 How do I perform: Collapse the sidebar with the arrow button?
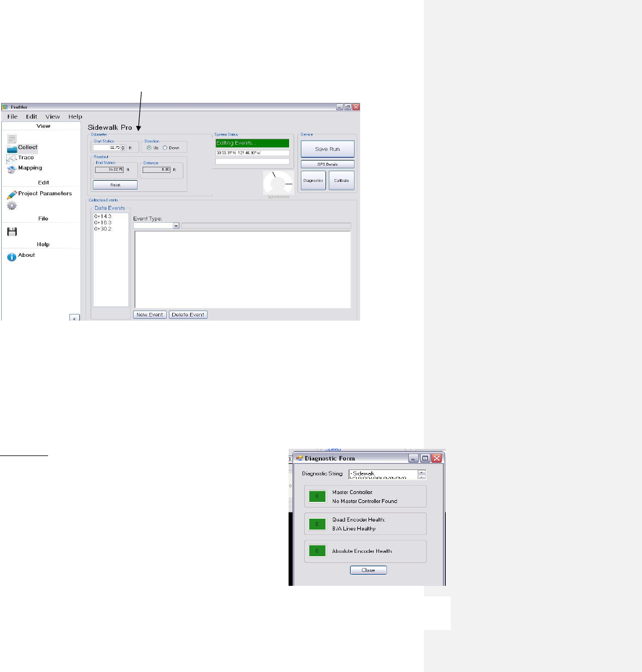coord(74,318)
